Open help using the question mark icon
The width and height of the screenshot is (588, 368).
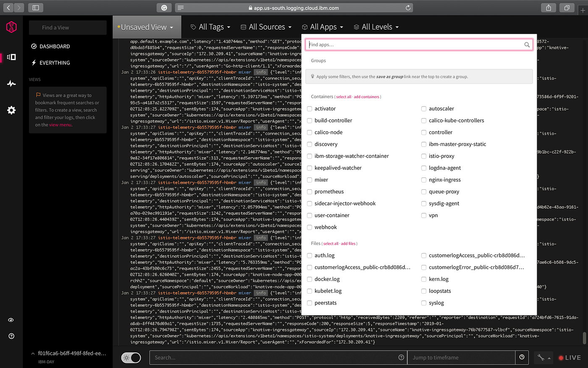(11, 336)
